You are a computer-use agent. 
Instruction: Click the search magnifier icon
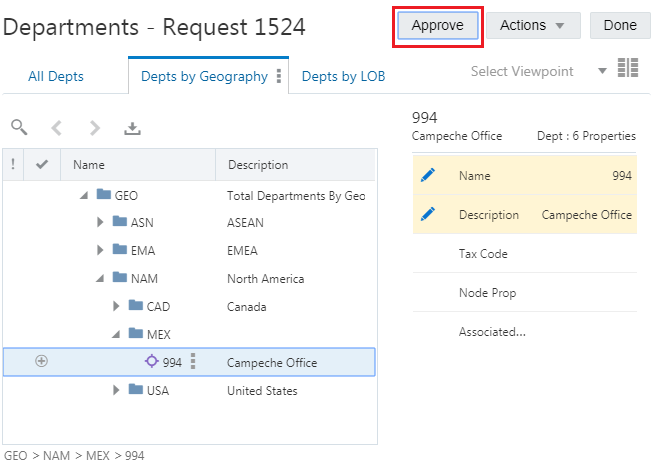[x=19, y=127]
